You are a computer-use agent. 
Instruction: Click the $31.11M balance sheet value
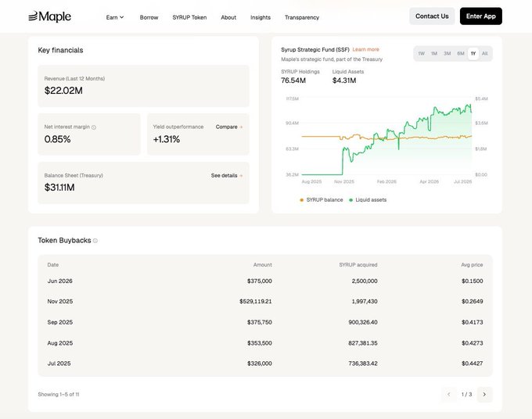pos(59,188)
